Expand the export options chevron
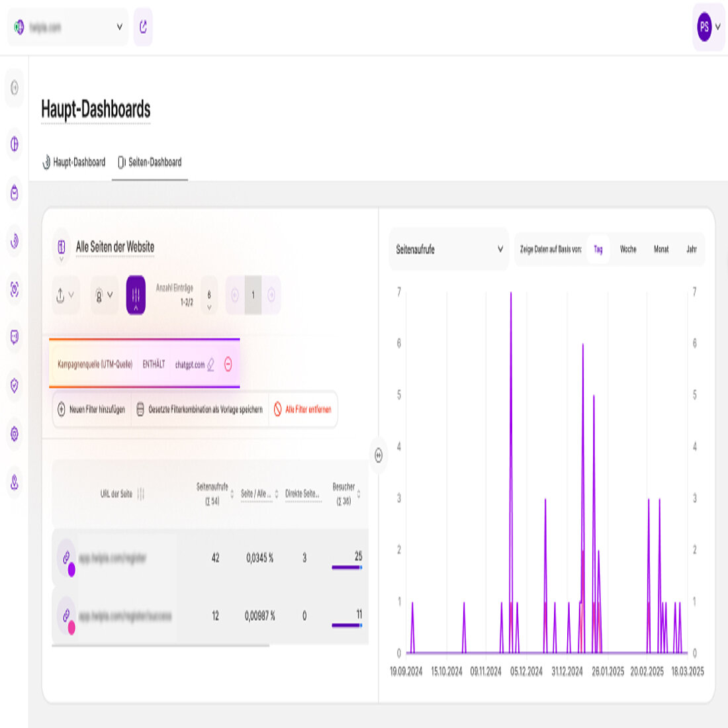The height and width of the screenshot is (728, 728). (70, 296)
